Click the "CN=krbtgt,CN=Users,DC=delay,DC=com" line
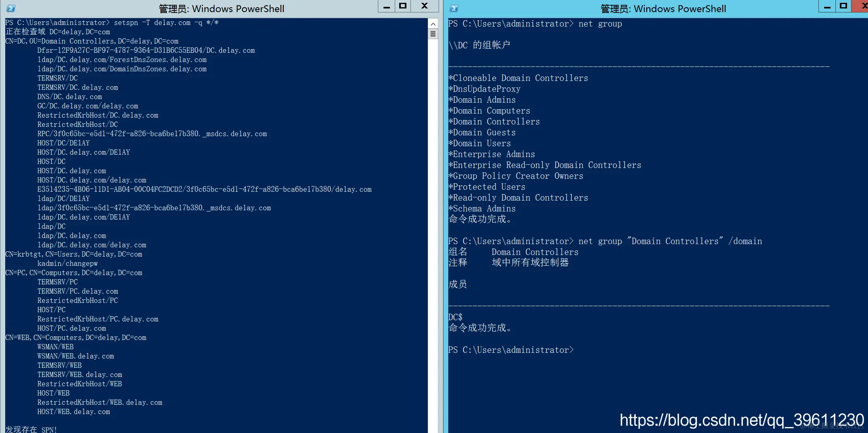The image size is (868, 433). point(74,254)
